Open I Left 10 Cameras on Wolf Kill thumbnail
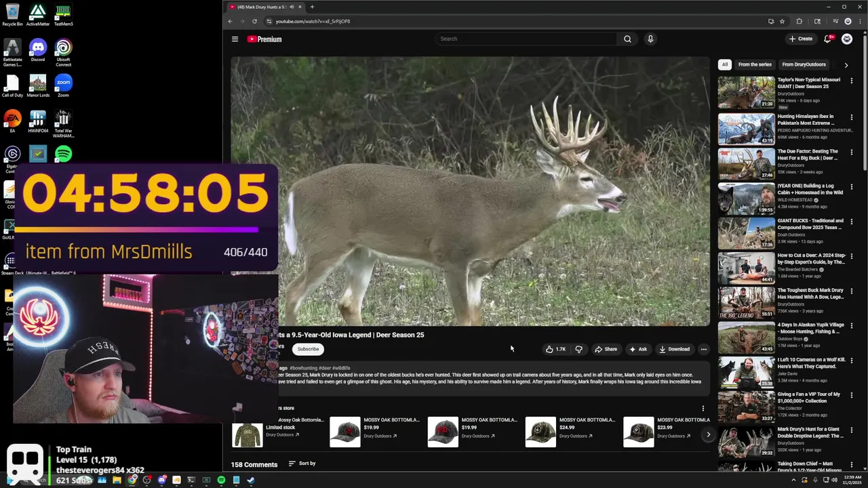Screen dimensions: 868x488 coord(746,372)
